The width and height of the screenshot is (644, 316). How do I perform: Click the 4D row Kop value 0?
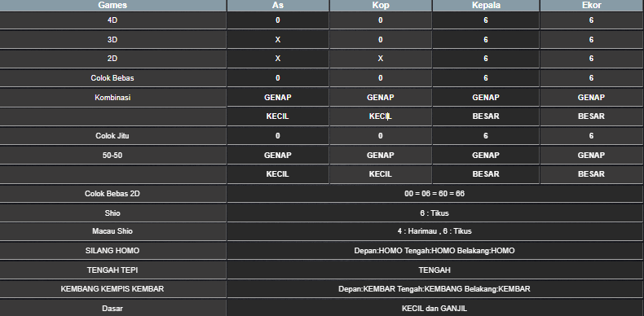coord(381,20)
